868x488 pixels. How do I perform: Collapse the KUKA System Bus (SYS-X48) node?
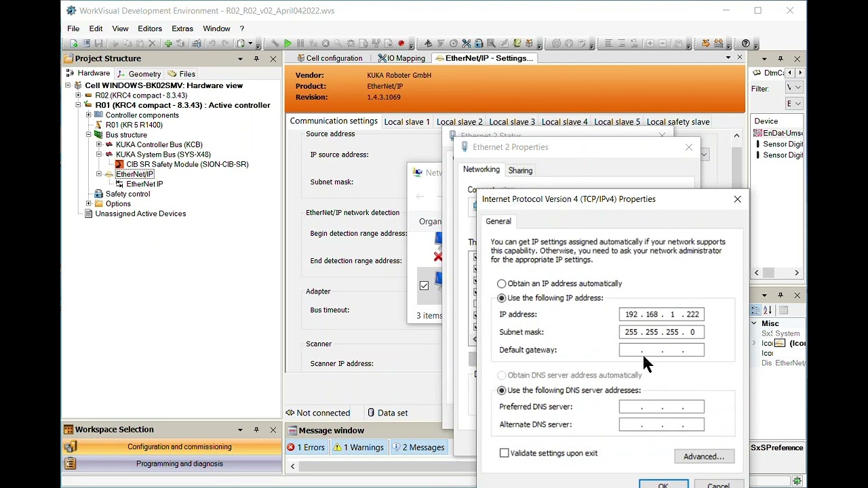(x=99, y=155)
